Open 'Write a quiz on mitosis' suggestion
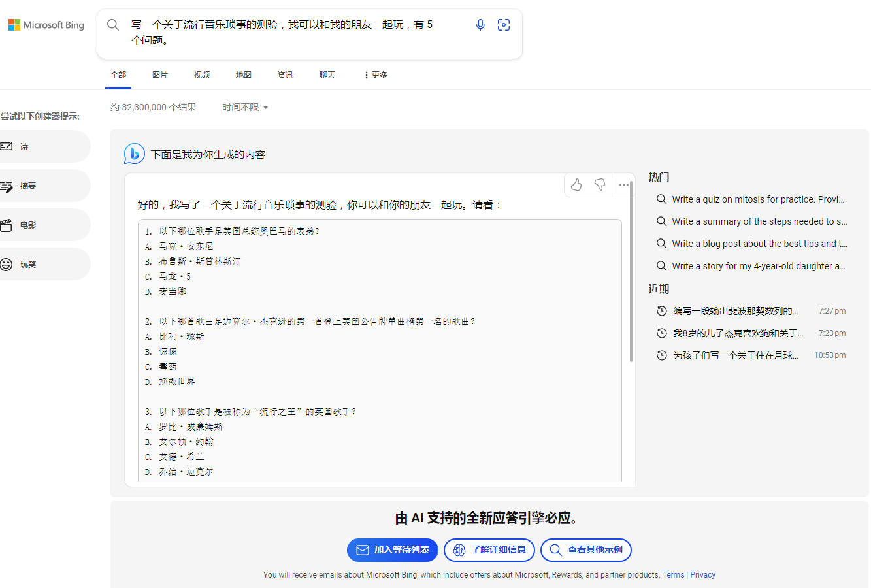The width and height of the screenshot is (871, 588). [758, 199]
